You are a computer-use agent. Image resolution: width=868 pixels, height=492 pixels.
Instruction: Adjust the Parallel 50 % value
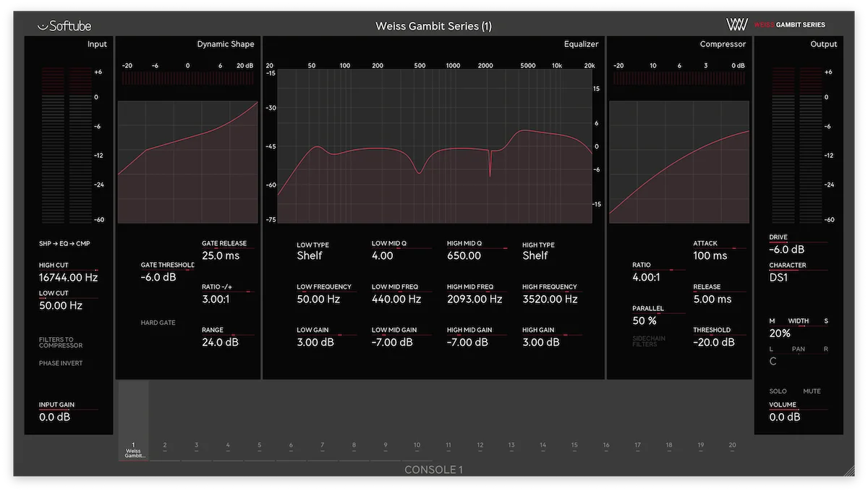point(658,315)
